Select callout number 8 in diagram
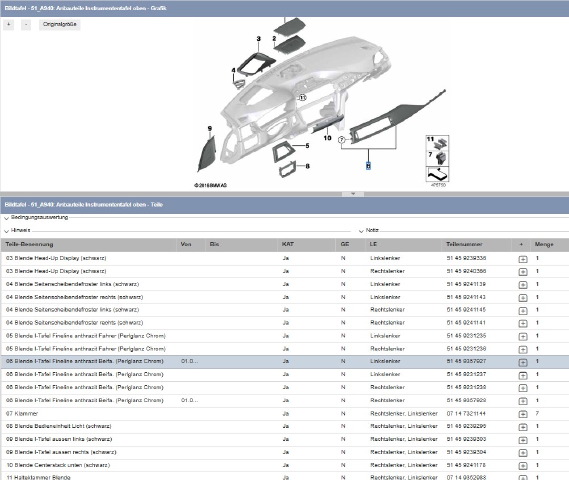 tap(308, 166)
